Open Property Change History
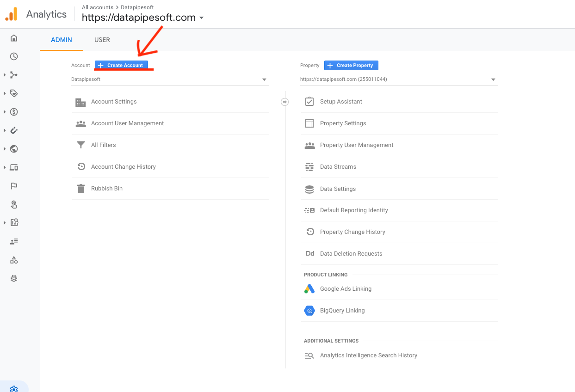Image resolution: width=575 pixels, height=392 pixels. pyautogui.click(x=399, y=232)
